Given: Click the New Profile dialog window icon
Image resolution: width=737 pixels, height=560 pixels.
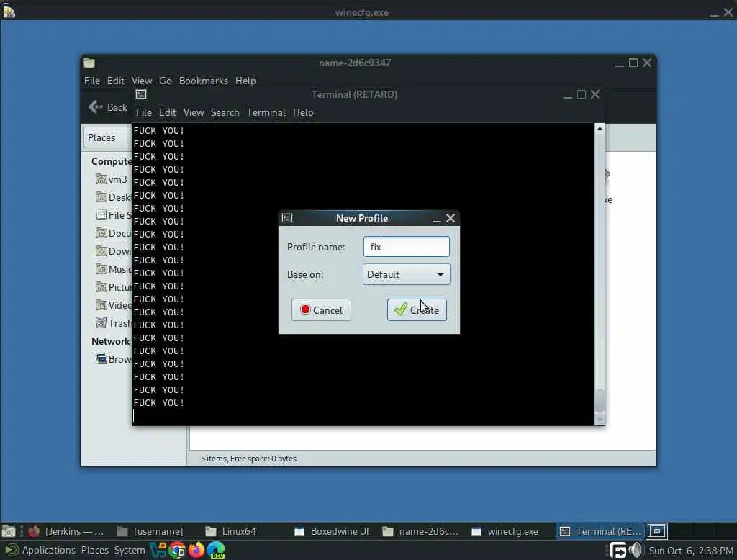Looking at the screenshot, I should point(287,218).
